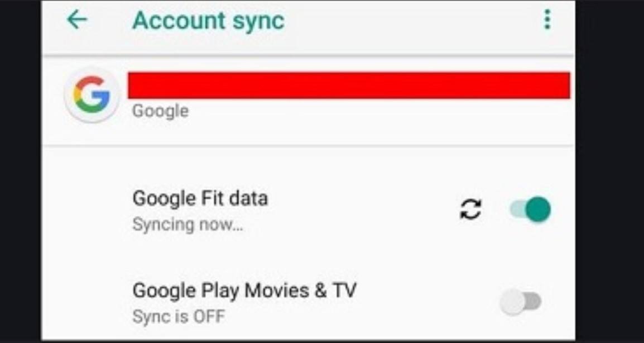Click the dark margin left of the panel
The image size is (644, 343).
[20, 168]
